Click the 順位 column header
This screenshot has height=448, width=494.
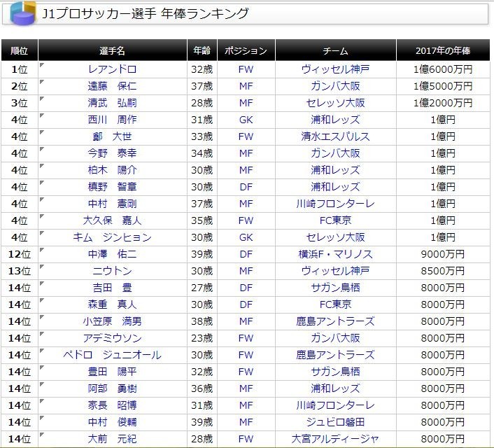[19, 50]
